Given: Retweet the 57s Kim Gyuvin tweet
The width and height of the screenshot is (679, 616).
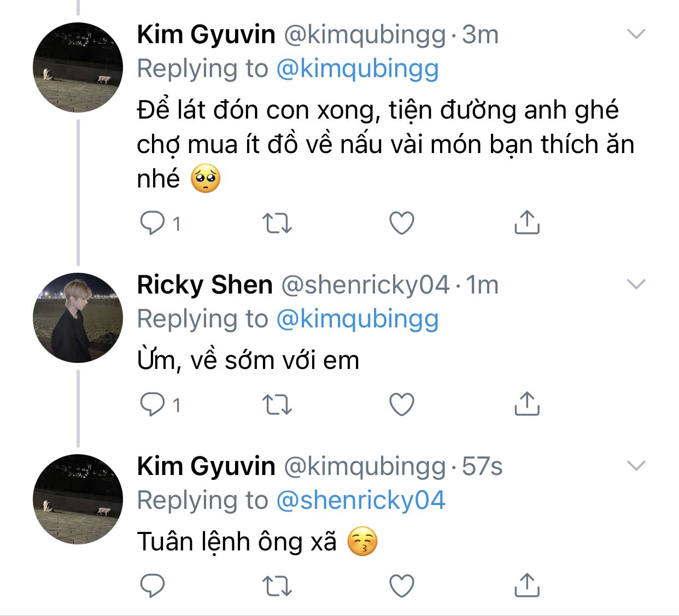Looking at the screenshot, I should point(277,586).
